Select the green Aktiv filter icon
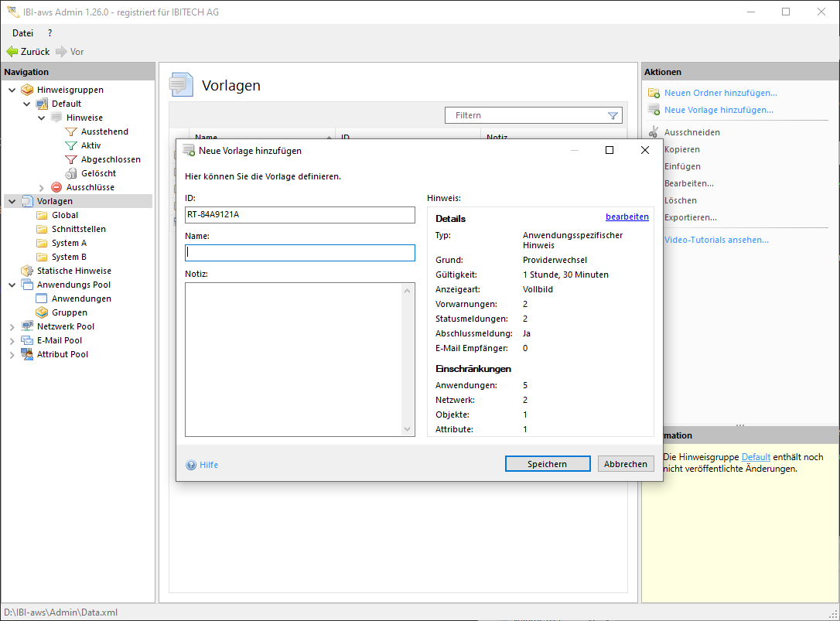Viewport: 840px width, 621px height. click(x=71, y=145)
